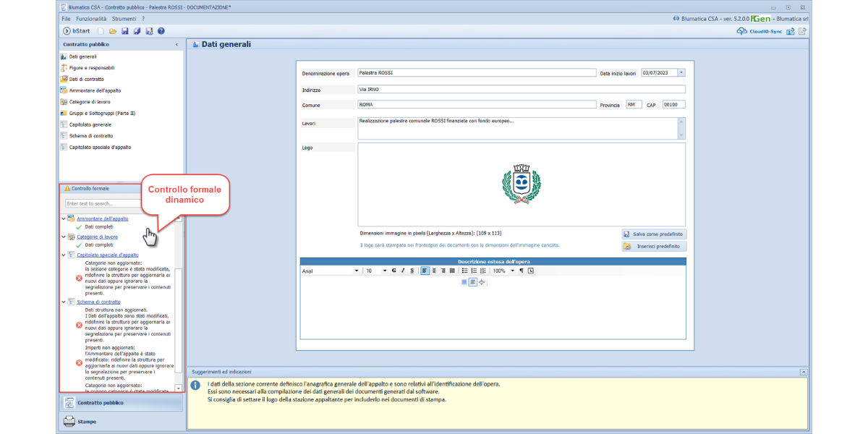Click the bulleted list icon
Screen dimensions: 868x434
464,271
